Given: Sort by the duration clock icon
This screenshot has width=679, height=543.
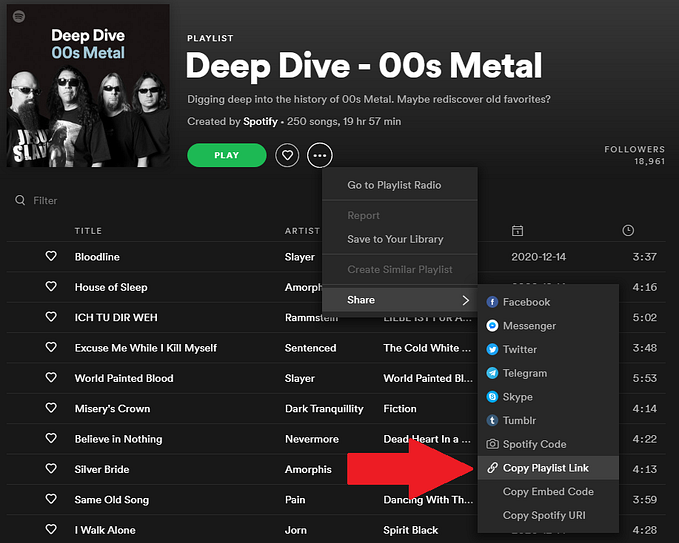Looking at the screenshot, I should (628, 230).
